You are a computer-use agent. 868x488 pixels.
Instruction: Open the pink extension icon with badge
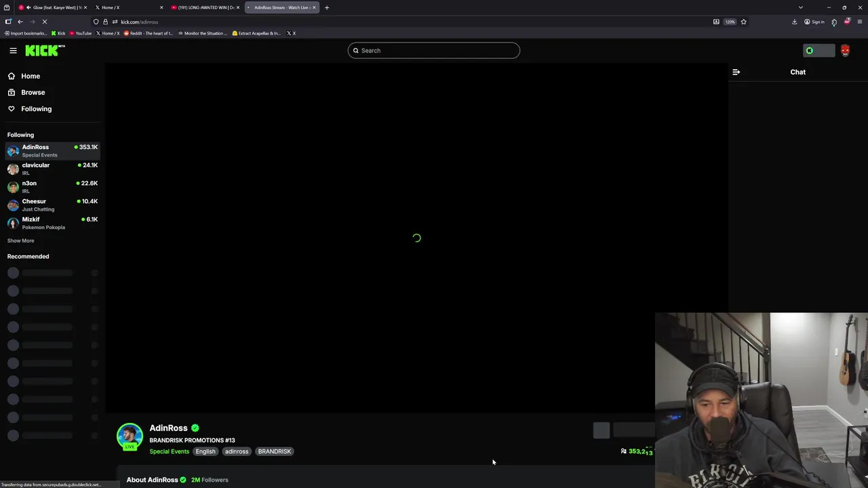click(847, 22)
